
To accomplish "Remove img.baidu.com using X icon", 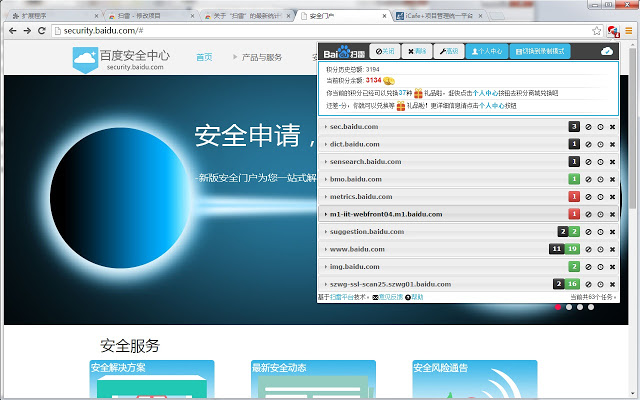I will coord(612,267).
